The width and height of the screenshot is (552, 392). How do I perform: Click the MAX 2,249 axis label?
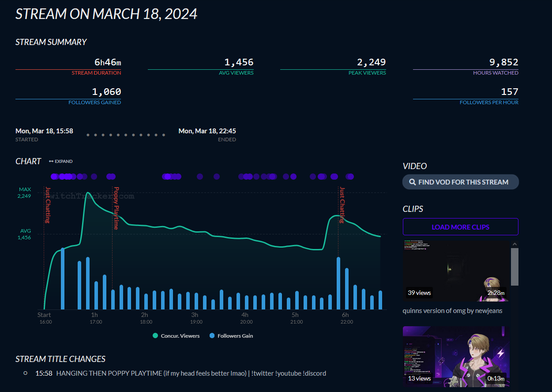pos(24,192)
